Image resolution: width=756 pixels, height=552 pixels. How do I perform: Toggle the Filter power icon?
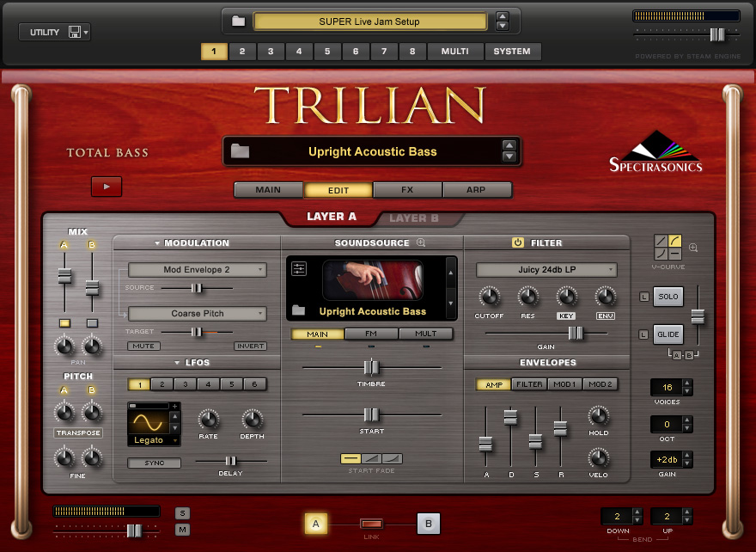tap(517, 242)
